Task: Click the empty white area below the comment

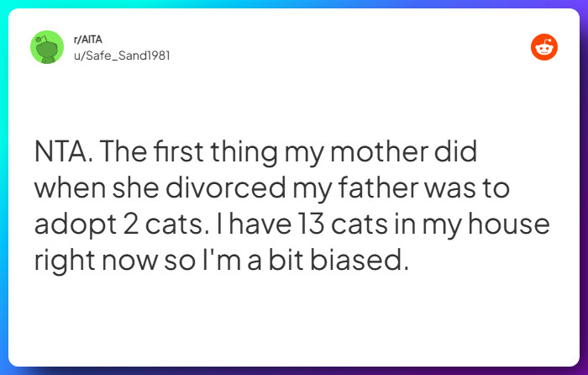Action: tap(294, 319)
